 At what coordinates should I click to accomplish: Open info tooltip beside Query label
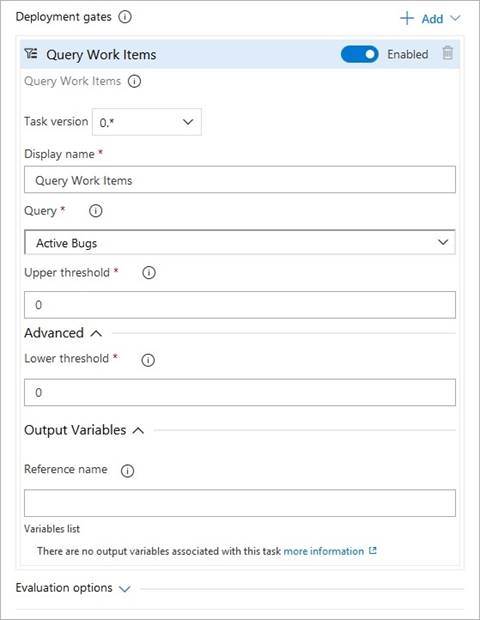pos(95,211)
